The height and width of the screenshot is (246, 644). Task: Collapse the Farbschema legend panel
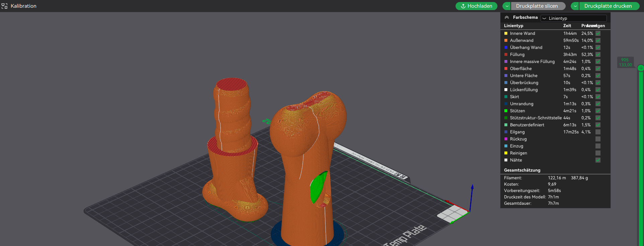pyautogui.click(x=507, y=17)
